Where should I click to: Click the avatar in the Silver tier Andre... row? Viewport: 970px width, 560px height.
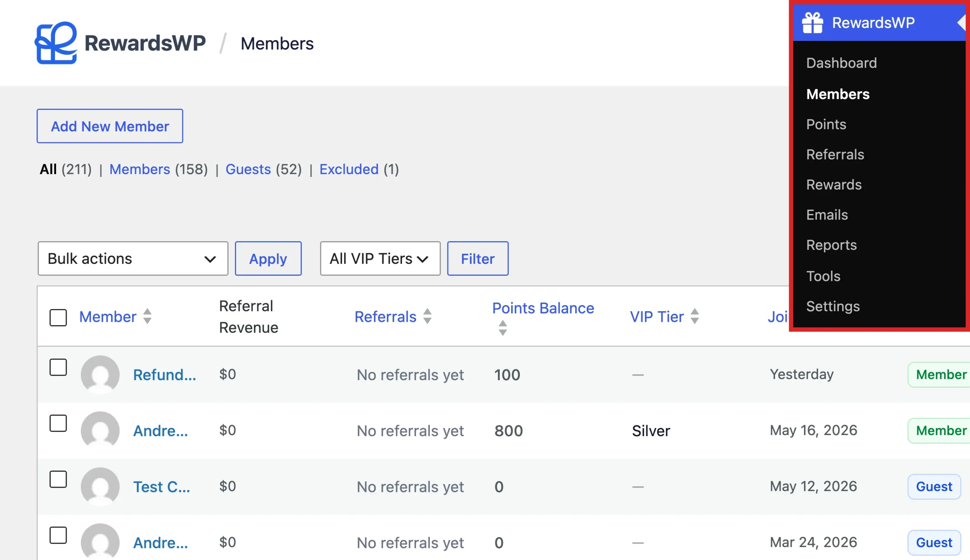click(x=100, y=430)
